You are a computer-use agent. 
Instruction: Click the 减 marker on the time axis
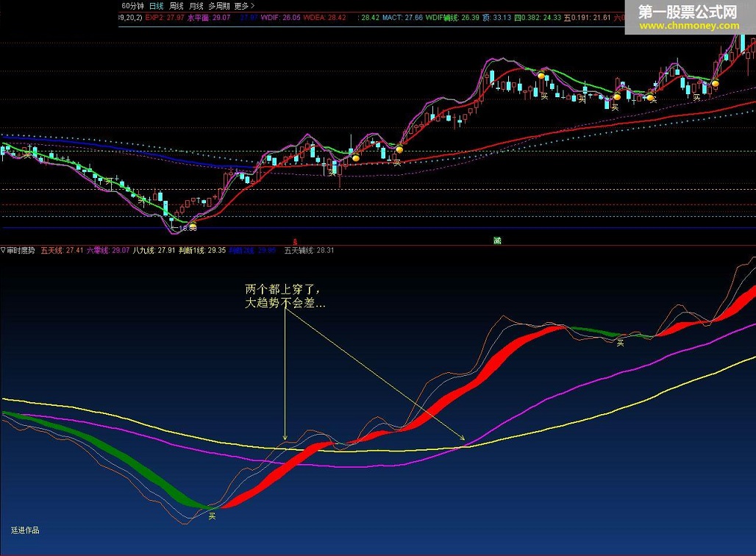pos(497,240)
